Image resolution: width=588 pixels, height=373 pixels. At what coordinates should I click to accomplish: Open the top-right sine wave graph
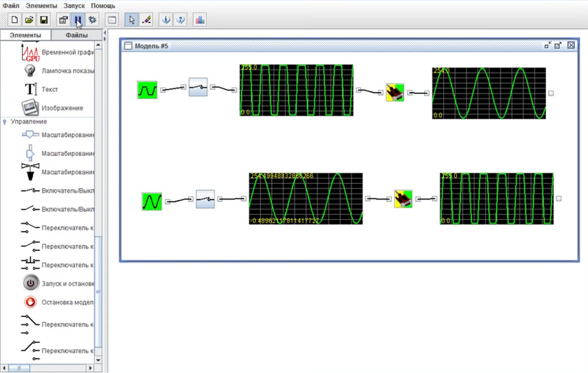click(x=489, y=93)
